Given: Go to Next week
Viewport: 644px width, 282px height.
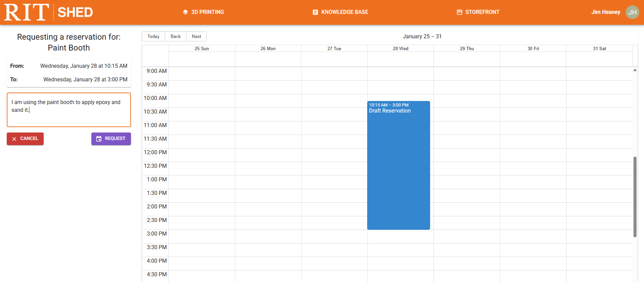Looking at the screenshot, I should coord(196,36).
